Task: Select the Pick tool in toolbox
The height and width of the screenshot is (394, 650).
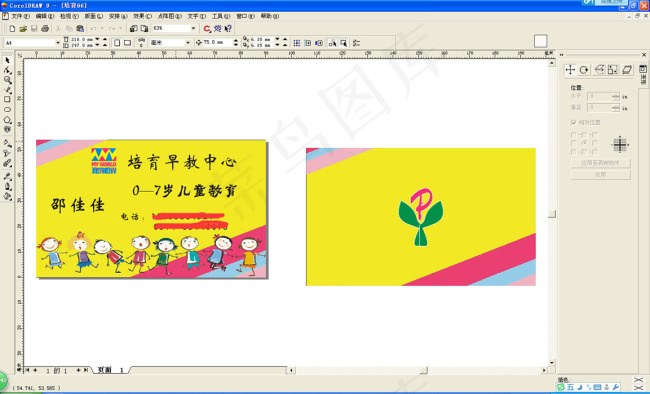Action: 7,61
